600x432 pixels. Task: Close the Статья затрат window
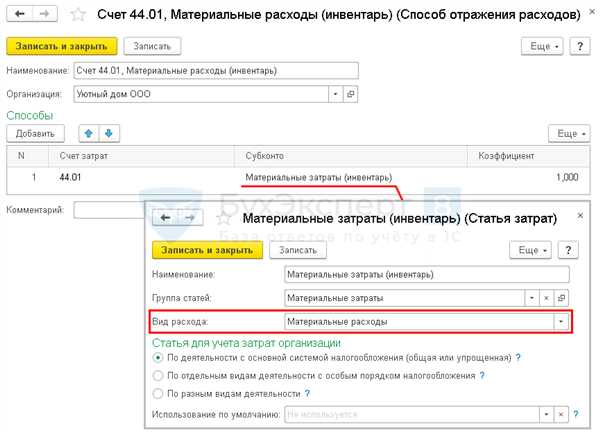tap(580, 216)
